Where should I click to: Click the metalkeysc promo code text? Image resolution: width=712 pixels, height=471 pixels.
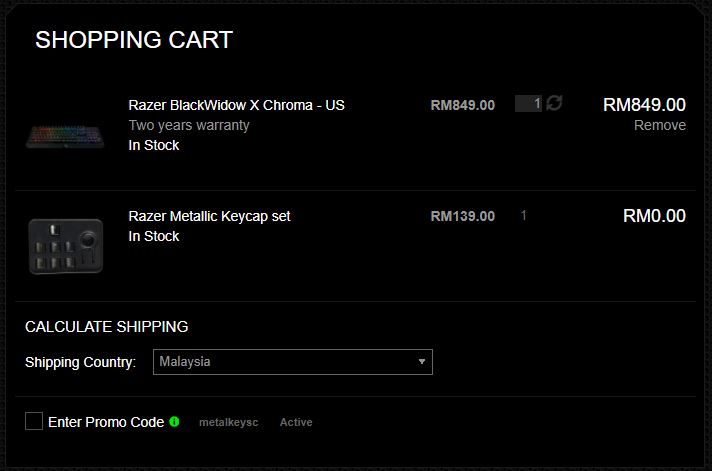coord(228,422)
